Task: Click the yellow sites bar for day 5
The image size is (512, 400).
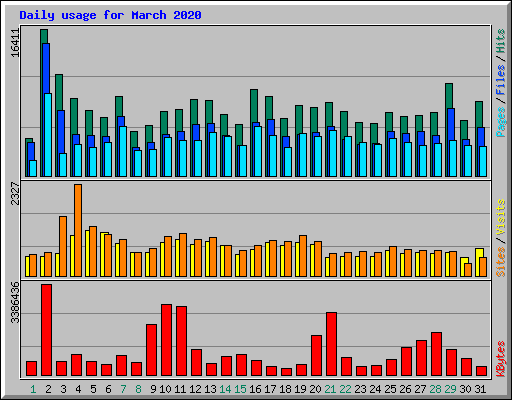Action: pos(87,253)
